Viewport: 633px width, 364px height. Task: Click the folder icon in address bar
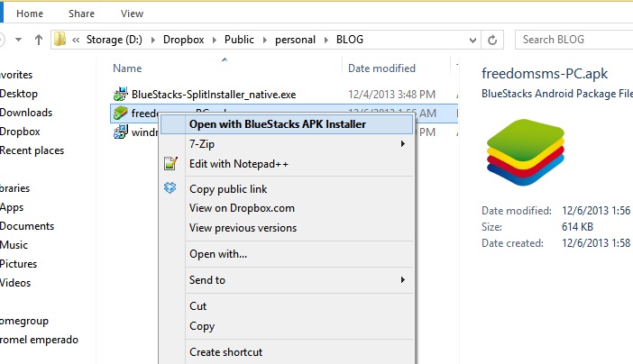pos(60,40)
